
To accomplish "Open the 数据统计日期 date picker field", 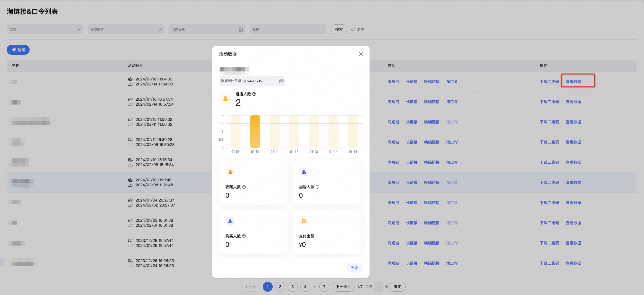I will click(252, 81).
